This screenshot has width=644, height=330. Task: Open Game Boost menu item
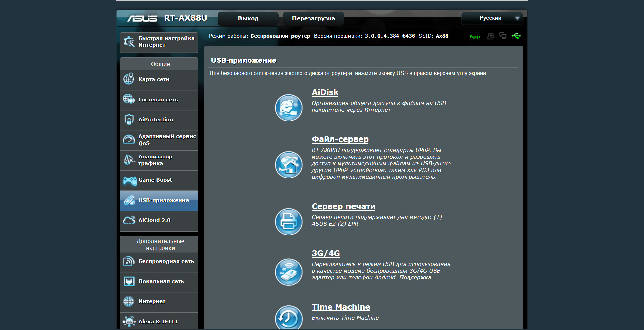pos(159,180)
